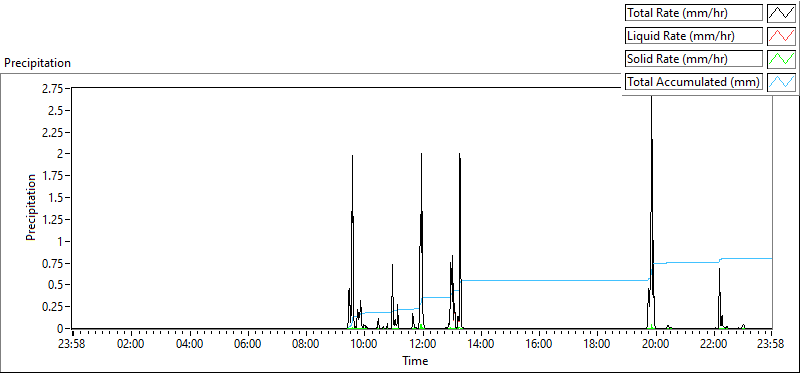This screenshot has height=373, width=800.
Task: Click the 20:00 time tick label
Action: tap(655, 343)
